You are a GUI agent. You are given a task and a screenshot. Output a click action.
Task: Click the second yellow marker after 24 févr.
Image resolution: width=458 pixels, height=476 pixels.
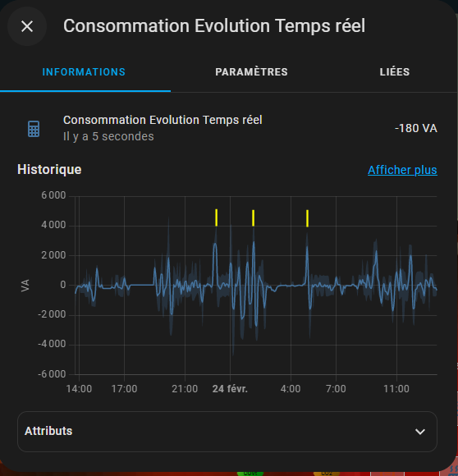pos(253,218)
